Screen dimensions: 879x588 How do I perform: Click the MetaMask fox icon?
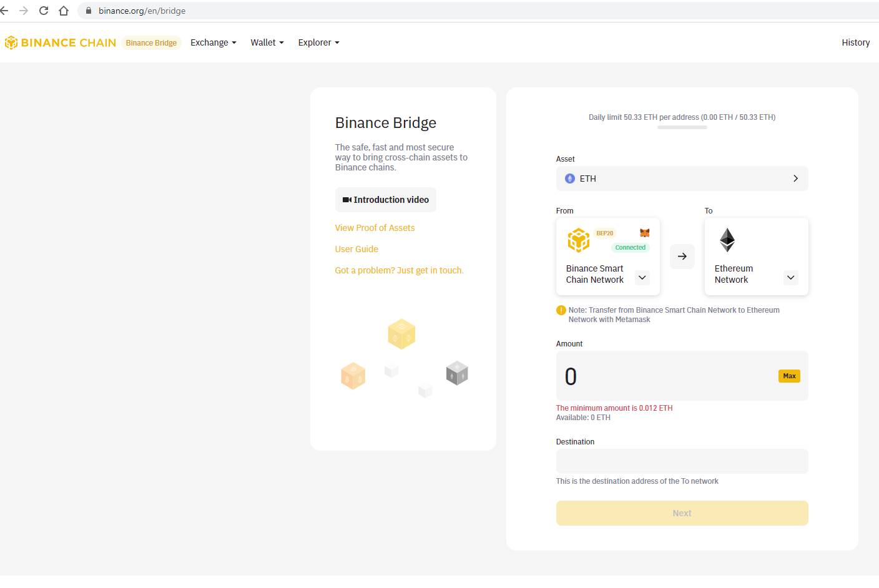click(645, 233)
